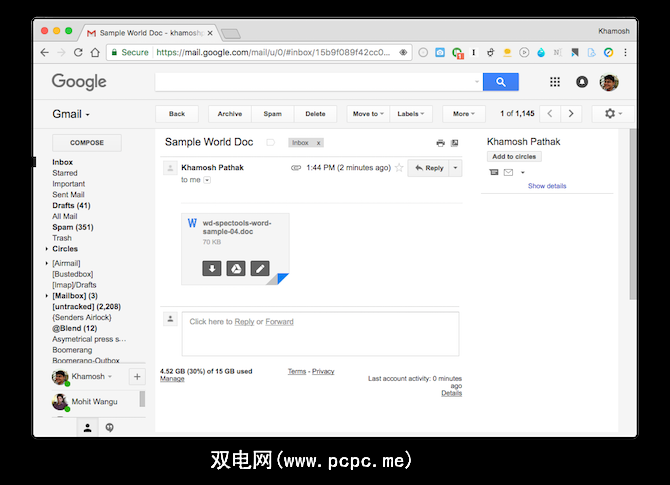Viewport: 670px width, 485px height.
Task: Open account profile picture menu
Action: tap(609, 82)
